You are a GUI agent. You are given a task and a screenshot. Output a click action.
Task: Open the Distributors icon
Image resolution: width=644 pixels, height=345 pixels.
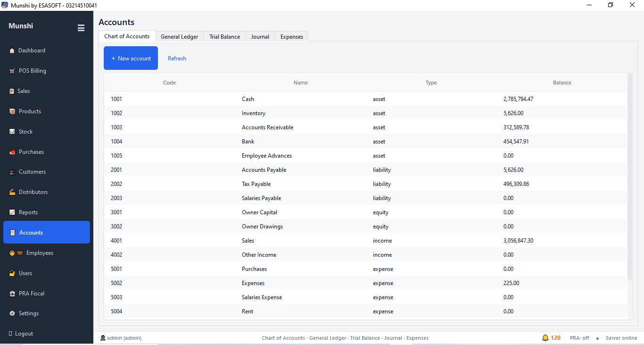(12, 192)
